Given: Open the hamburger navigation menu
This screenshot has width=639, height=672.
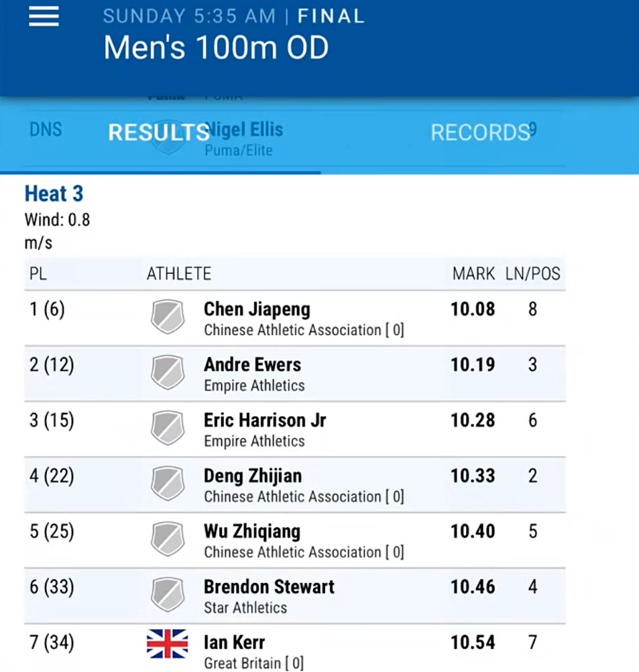Looking at the screenshot, I should pyautogui.click(x=44, y=17).
